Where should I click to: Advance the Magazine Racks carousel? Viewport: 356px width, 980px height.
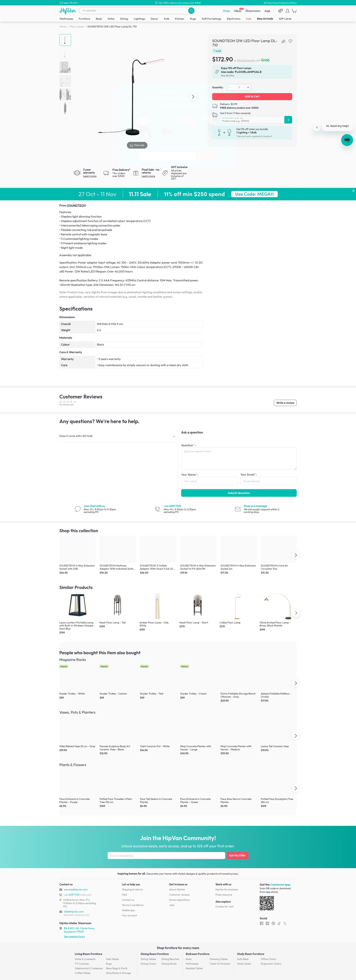point(296,683)
